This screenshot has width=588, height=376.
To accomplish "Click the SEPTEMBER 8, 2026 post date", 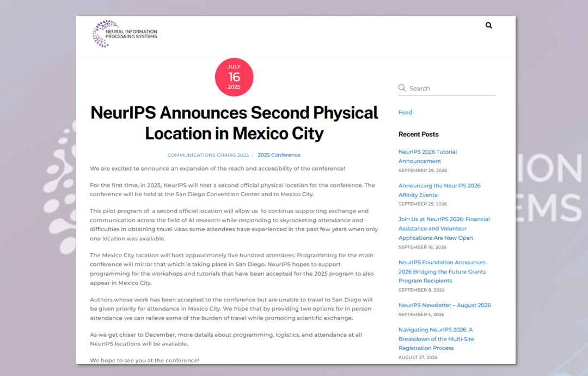I will pyautogui.click(x=421, y=290).
